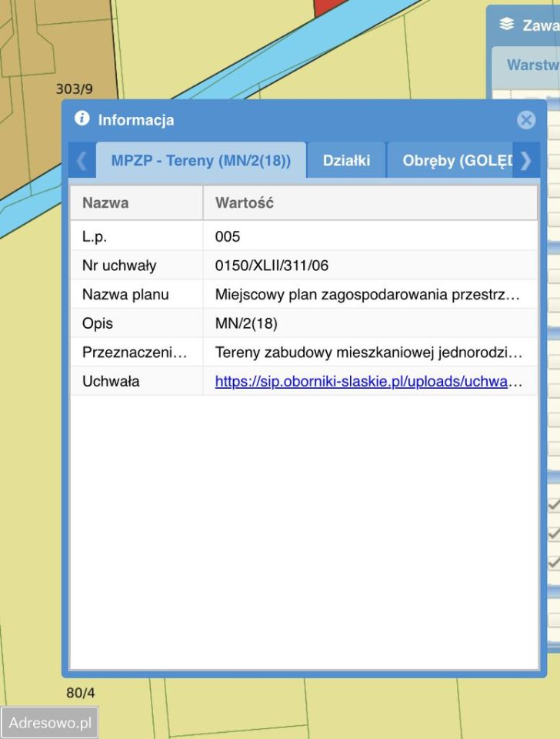This screenshot has width=560, height=739.
Task: Show previous tabs with left chevron
Action: [x=82, y=161]
